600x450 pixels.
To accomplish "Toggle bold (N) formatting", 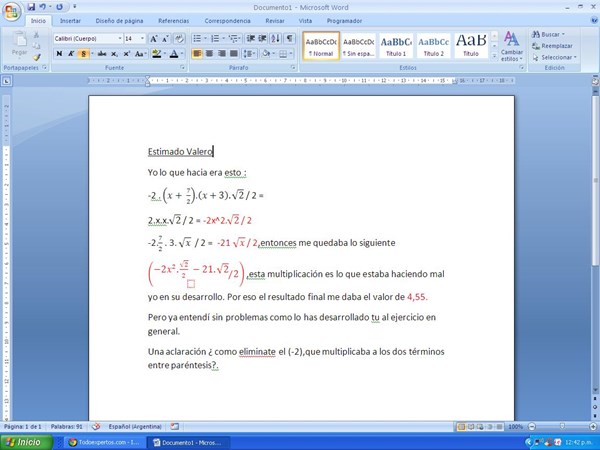I will (59, 54).
